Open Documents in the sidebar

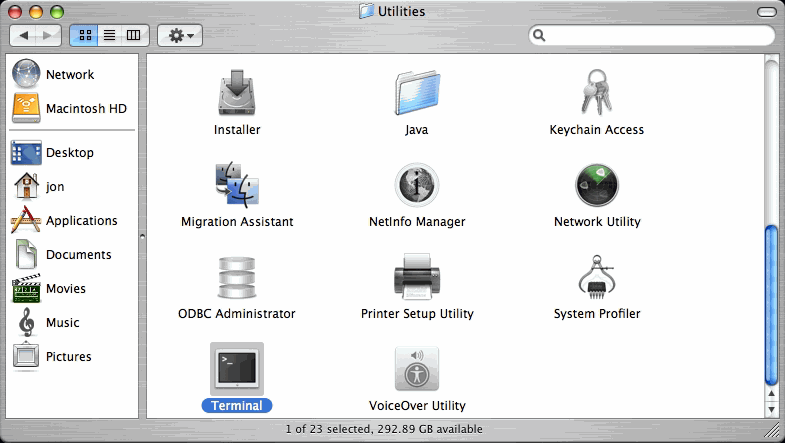62,254
